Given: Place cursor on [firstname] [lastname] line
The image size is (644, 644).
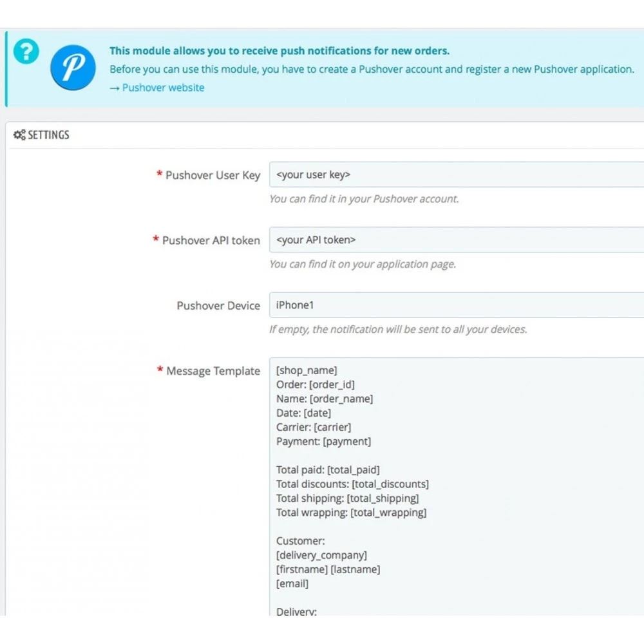Looking at the screenshot, I should (x=328, y=570).
